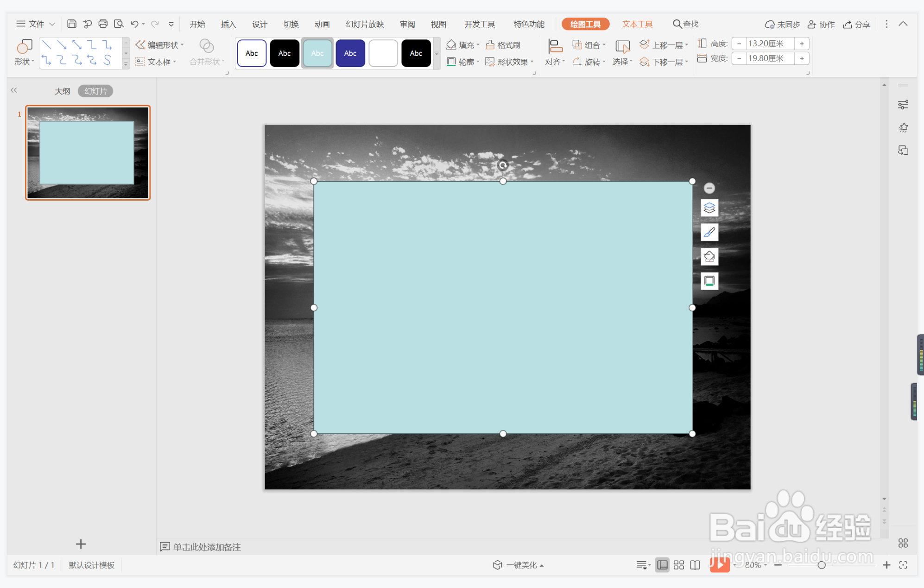The height and width of the screenshot is (588, 924).
Task: Click the zoom in plus icon
Action: [886, 565]
